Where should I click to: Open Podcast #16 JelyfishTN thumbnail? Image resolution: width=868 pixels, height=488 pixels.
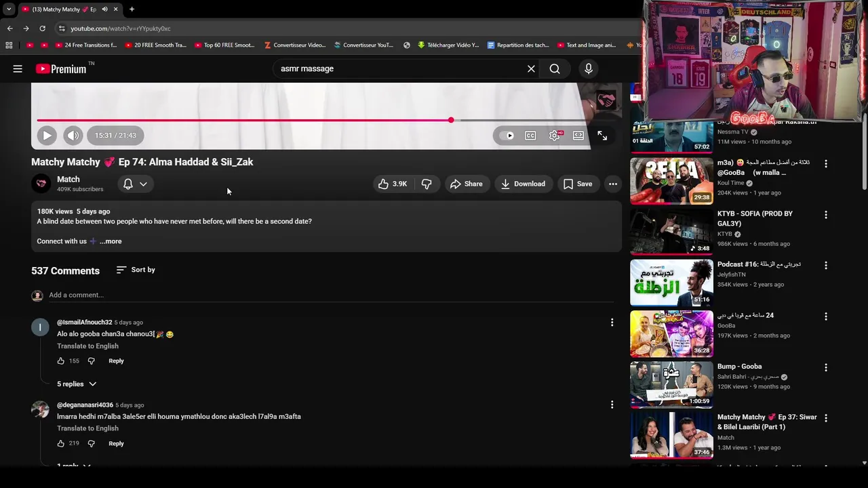[671, 283]
